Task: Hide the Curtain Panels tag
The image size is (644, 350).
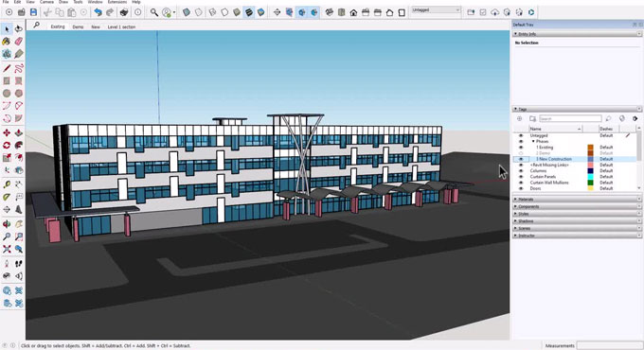Action: (521, 177)
